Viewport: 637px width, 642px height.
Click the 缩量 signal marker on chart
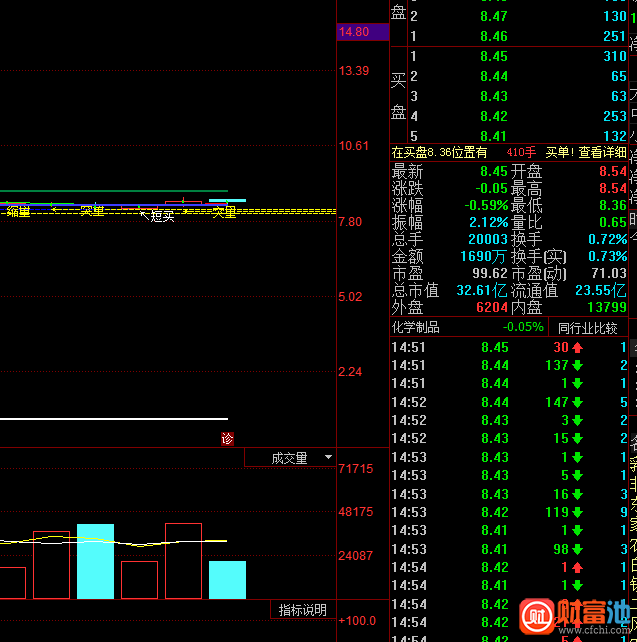(18, 212)
